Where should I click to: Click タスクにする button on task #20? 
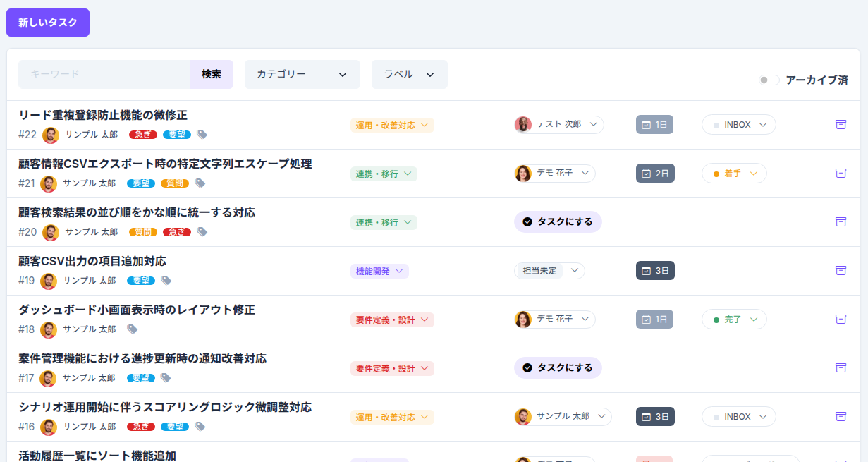tap(558, 221)
